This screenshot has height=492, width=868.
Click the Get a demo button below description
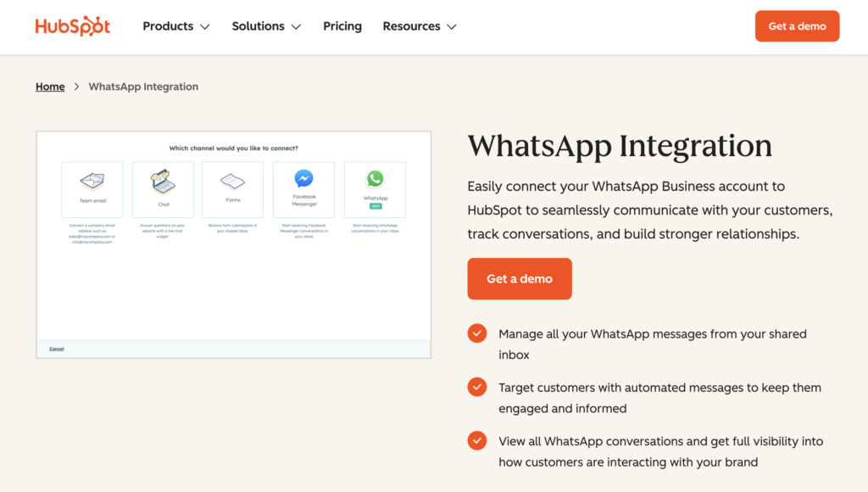click(x=520, y=279)
